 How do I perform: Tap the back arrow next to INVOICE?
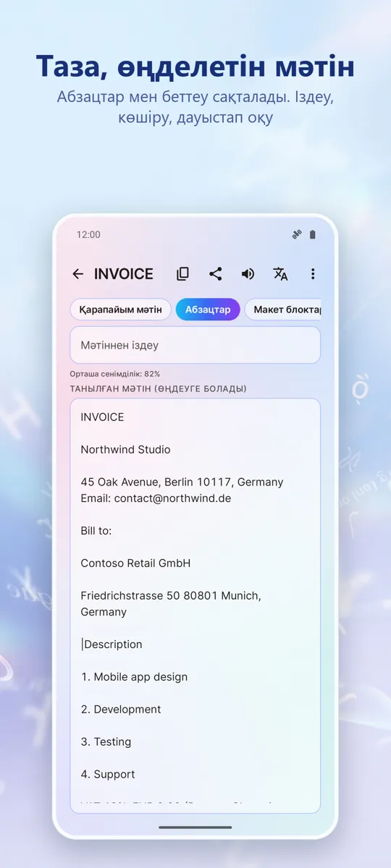(77, 273)
